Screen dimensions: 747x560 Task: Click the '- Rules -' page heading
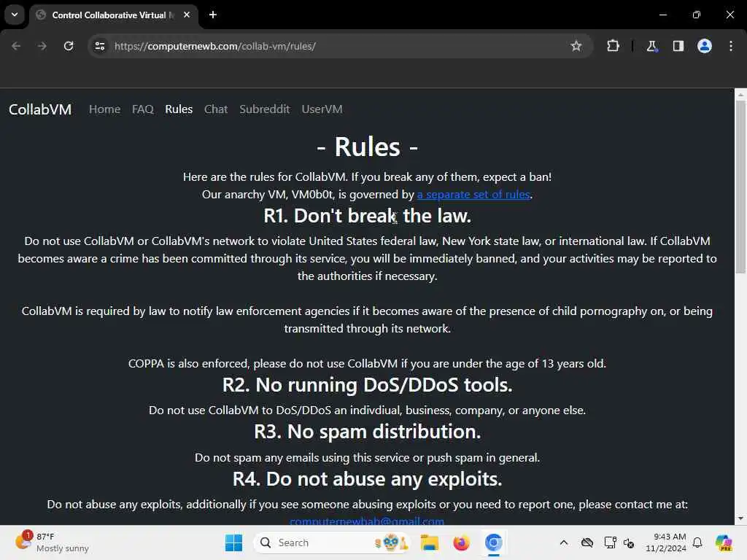point(368,147)
